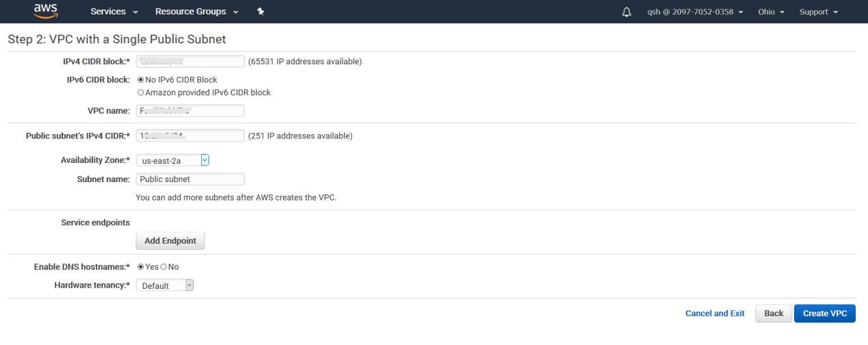
Task: Expand the Support menu
Action: tap(819, 12)
